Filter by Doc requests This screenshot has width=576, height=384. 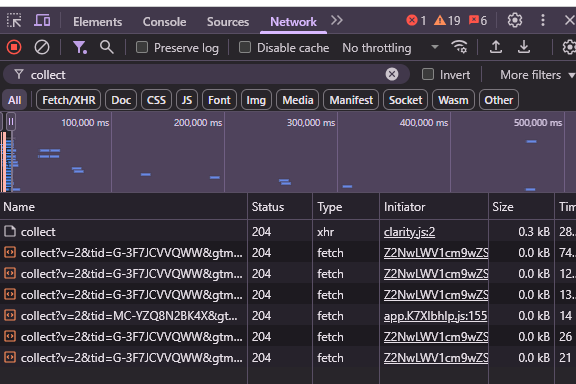click(121, 100)
